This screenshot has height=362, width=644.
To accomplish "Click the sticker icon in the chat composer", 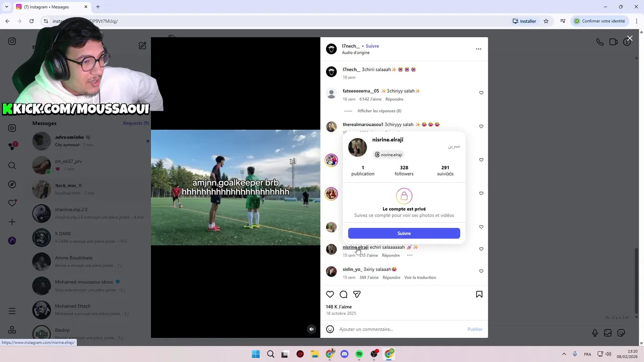I will [x=621, y=333].
